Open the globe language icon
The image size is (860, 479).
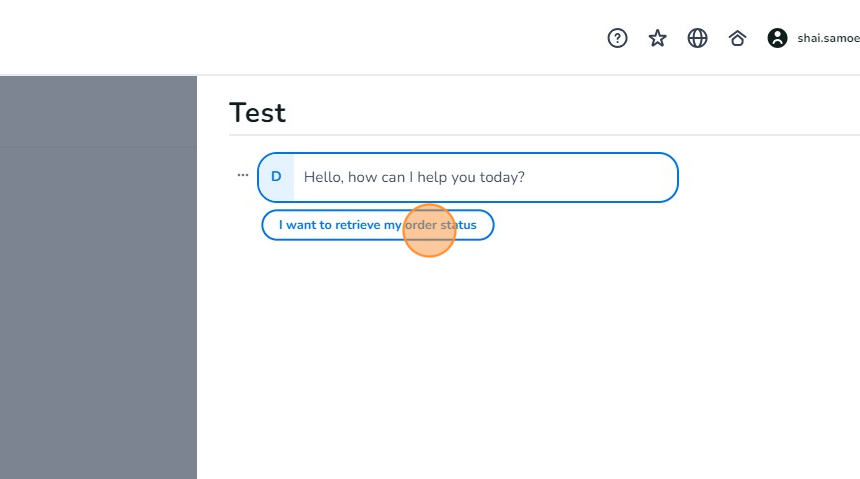(x=697, y=38)
